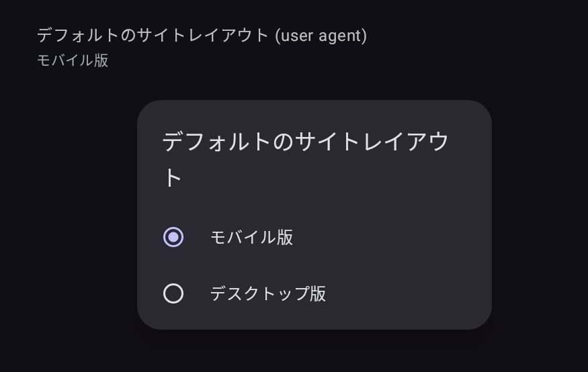
Task: Enable デスクトップ版 as the default layout
Action: [x=173, y=293]
